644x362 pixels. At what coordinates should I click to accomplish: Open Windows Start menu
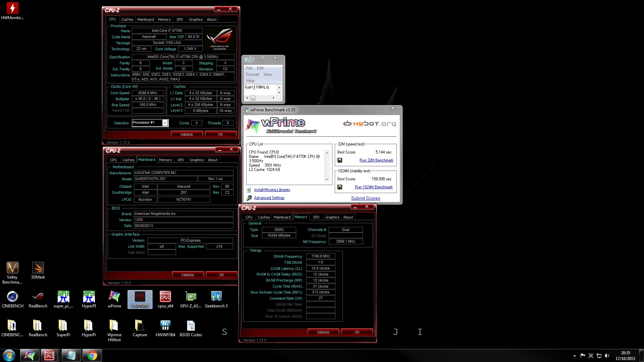point(9,355)
